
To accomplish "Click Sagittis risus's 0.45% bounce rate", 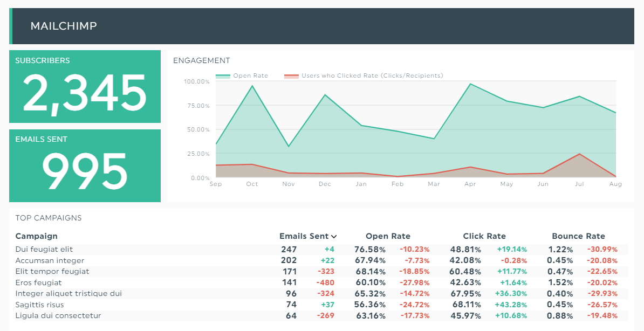I will point(560,305).
